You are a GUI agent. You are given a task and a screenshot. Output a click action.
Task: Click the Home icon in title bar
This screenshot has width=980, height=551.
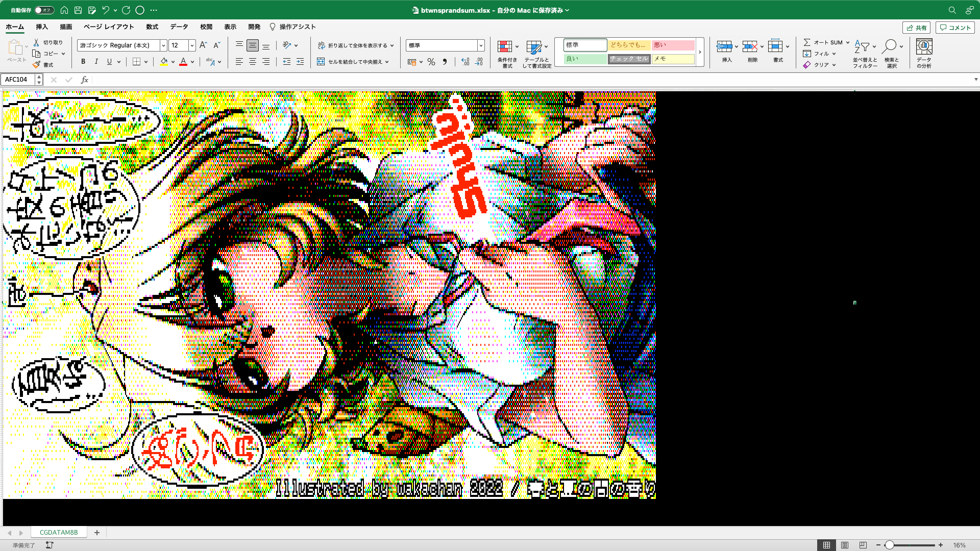64,10
